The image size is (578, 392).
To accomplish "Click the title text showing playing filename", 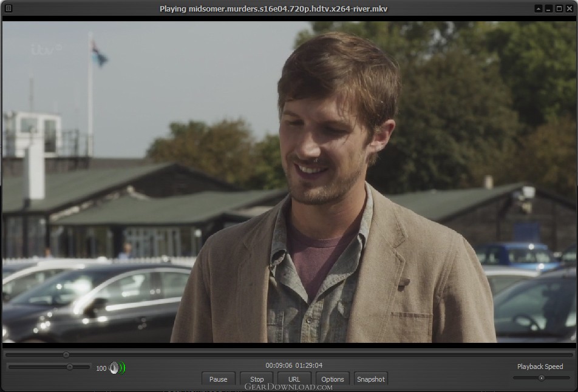I will tap(273, 8).
